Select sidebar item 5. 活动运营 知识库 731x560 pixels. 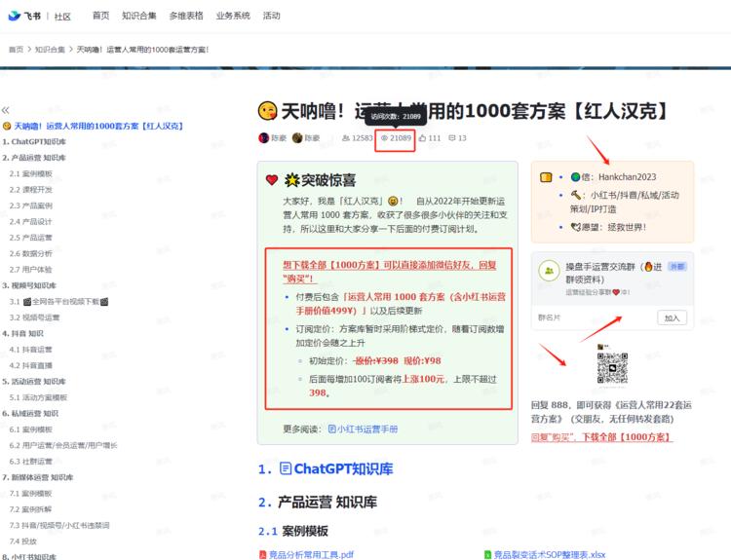tap(33, 382)
